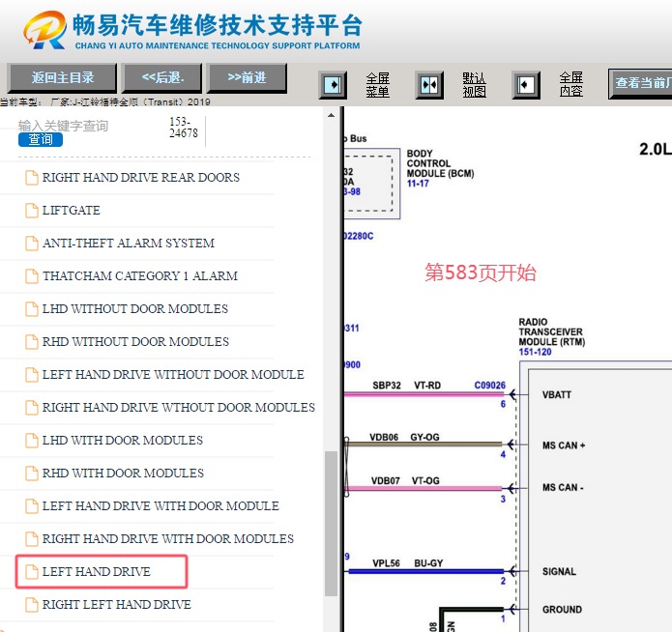Click LHD WITHOUT DOOR MODULES page icon
The height and width of the screenshot is (632, 672).
[31, 309]
